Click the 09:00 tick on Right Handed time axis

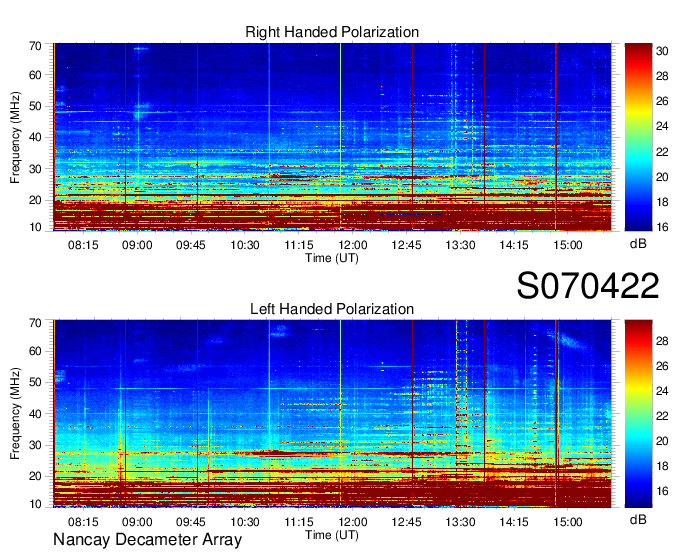(137, 245)
